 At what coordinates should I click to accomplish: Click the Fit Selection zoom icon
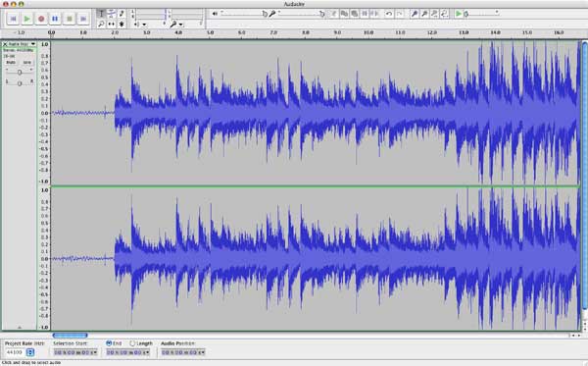point(434,14)
